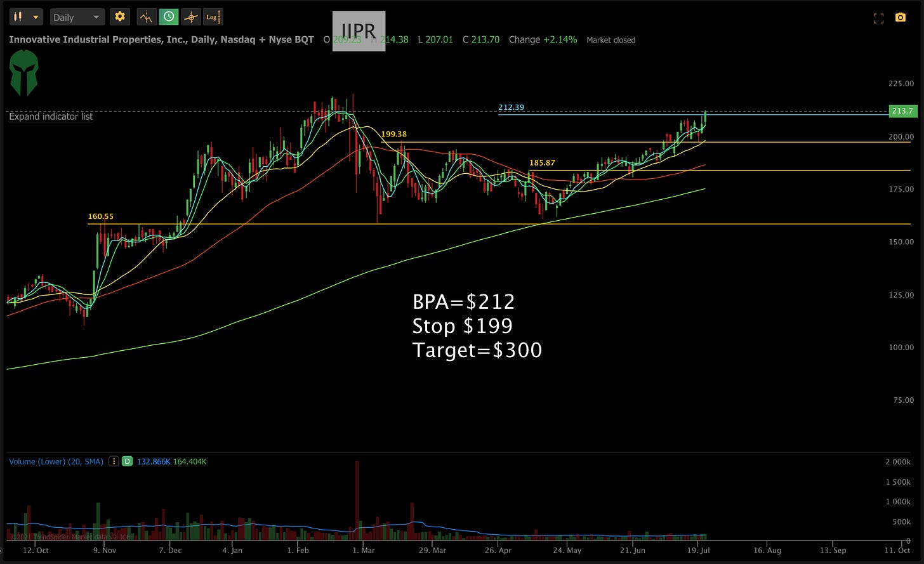Click the 13. Sep date label
924x564 pixels.
tap(833, 550)
